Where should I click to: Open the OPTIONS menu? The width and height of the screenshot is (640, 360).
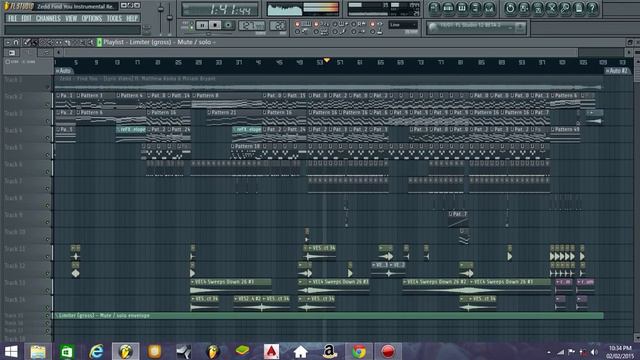tap(91, 18)
